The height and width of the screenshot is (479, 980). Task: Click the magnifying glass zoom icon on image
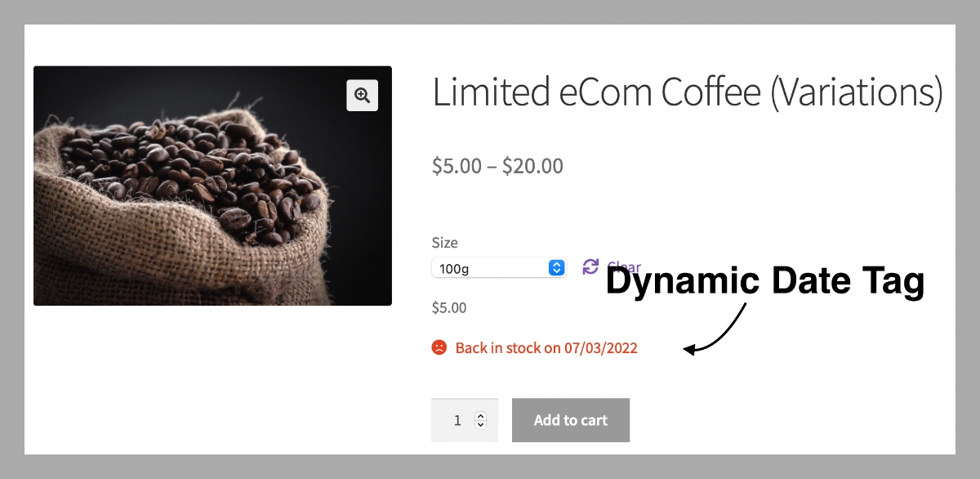coord(362,96)
